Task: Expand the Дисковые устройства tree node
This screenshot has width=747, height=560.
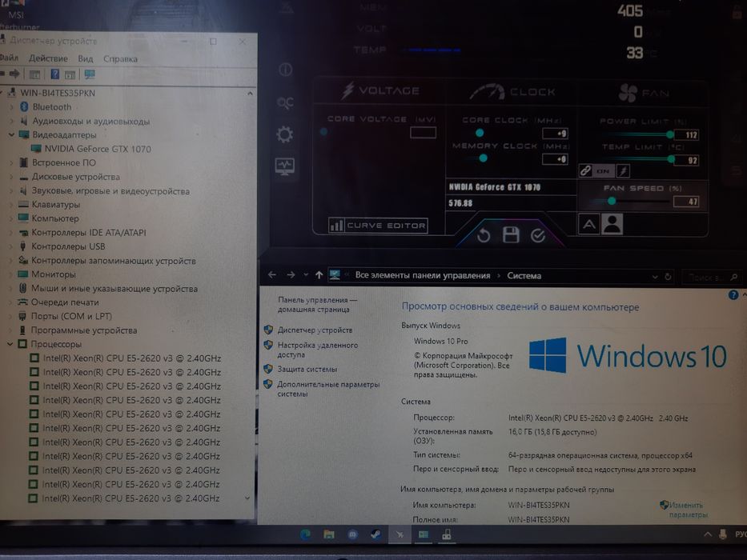Action: click(x=11, y=177)
